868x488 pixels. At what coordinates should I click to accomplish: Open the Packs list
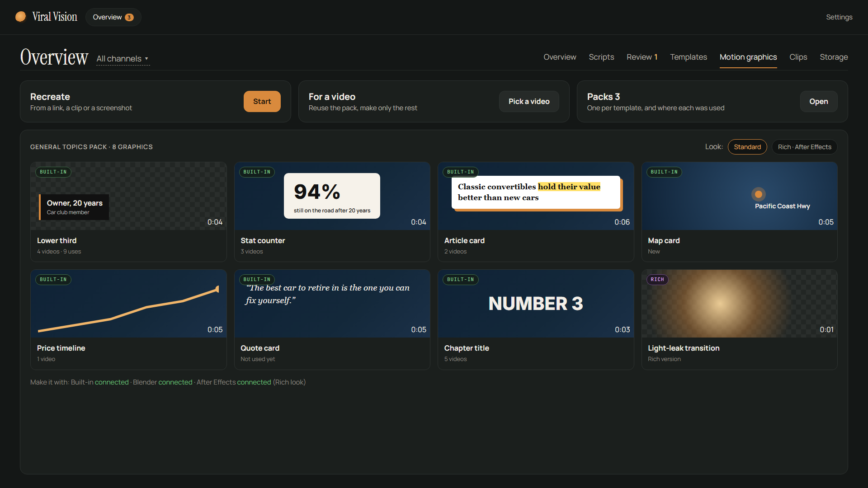pyautogui.click(x=818, y=101)
